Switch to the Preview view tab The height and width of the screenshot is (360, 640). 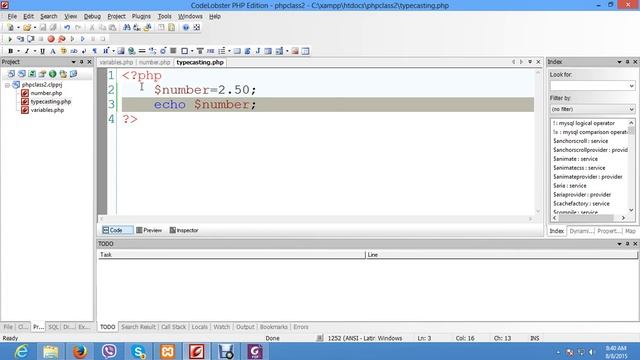click(x=149, y=230)
